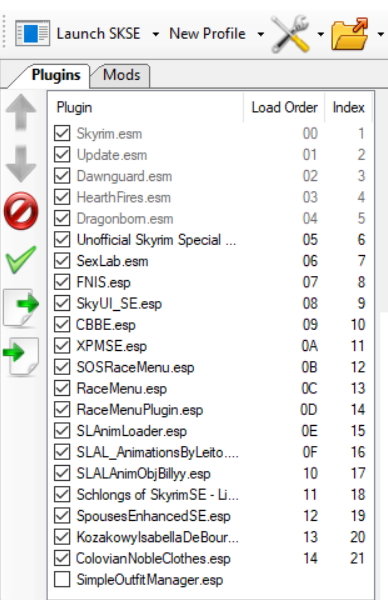Click the export load order icon
Image resolution: width=388 pixels, height=600 pixels.
21,308
